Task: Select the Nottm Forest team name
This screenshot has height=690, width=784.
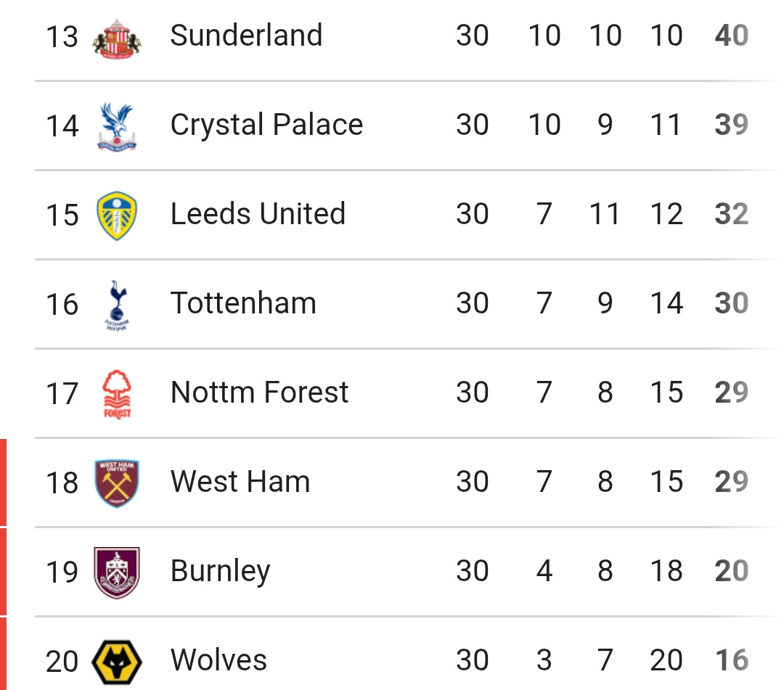Action: click(x=259, y=393)
